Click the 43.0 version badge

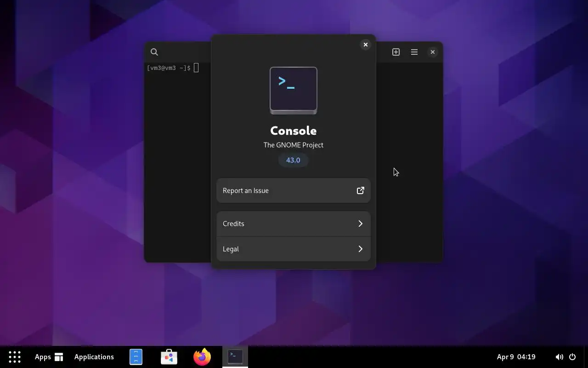pyautogui.click(x=293, y=160)
